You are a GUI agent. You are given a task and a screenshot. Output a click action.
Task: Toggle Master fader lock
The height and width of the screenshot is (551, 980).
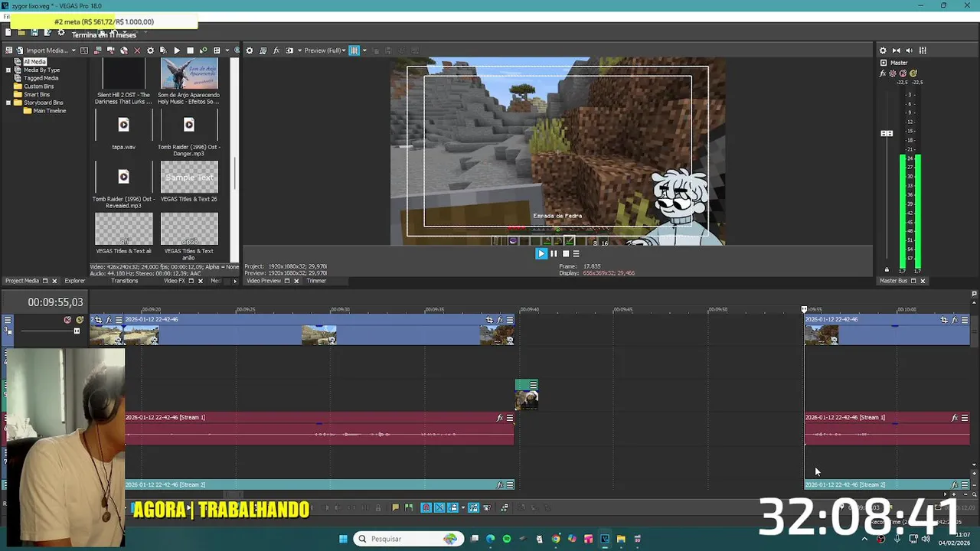(887, 269)
